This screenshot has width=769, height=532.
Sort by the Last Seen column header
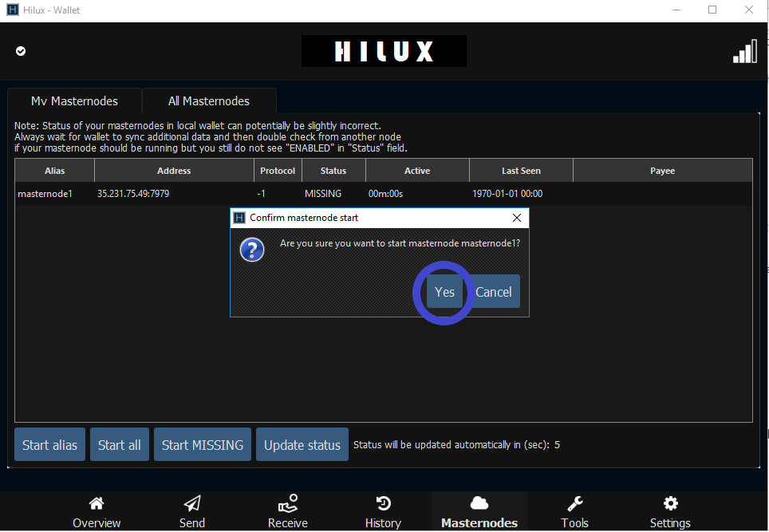[x=521, y=171]
